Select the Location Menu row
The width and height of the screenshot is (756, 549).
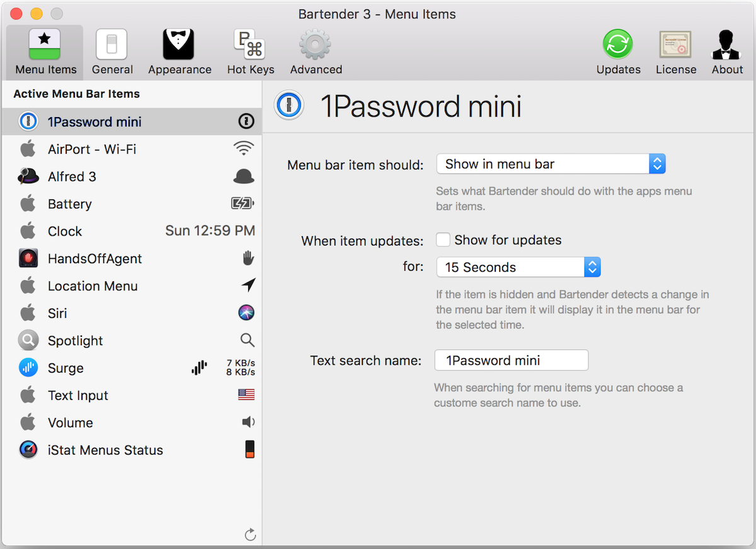pos(132,286)
